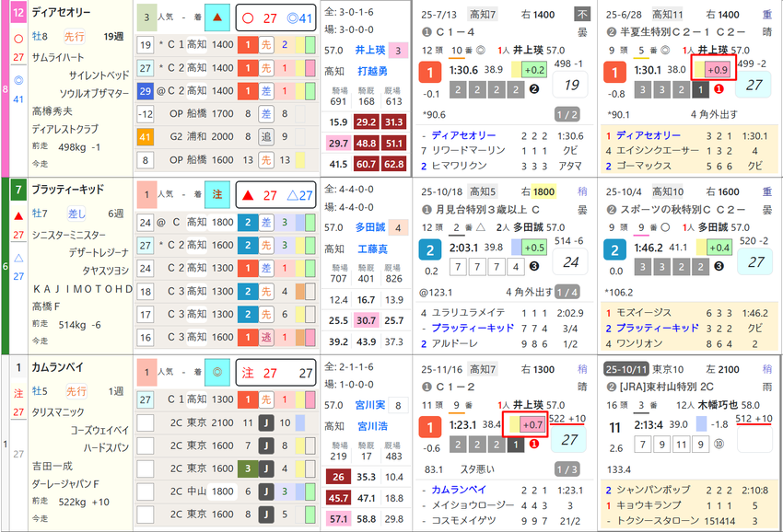The image size is (783, 532).
Task: Select モズイージス in スポーツの秋特別 results
Action: (643, 313)
